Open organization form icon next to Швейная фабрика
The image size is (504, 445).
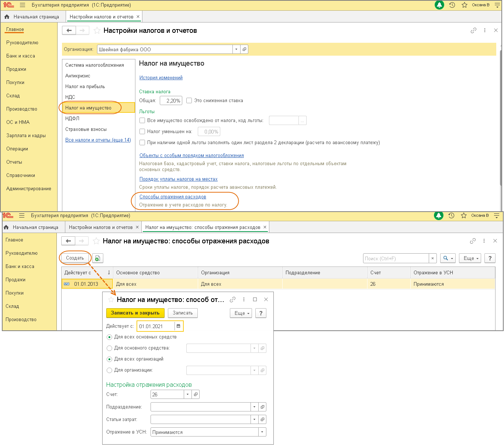pos(244,49)
